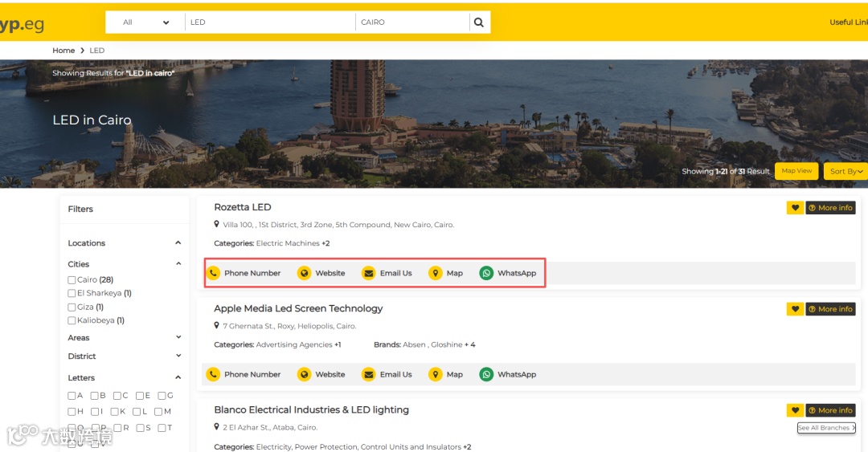This screenshot has width=868, height=452.
Task: Click Apple Media website globe icon
Action: pos(304,374)
